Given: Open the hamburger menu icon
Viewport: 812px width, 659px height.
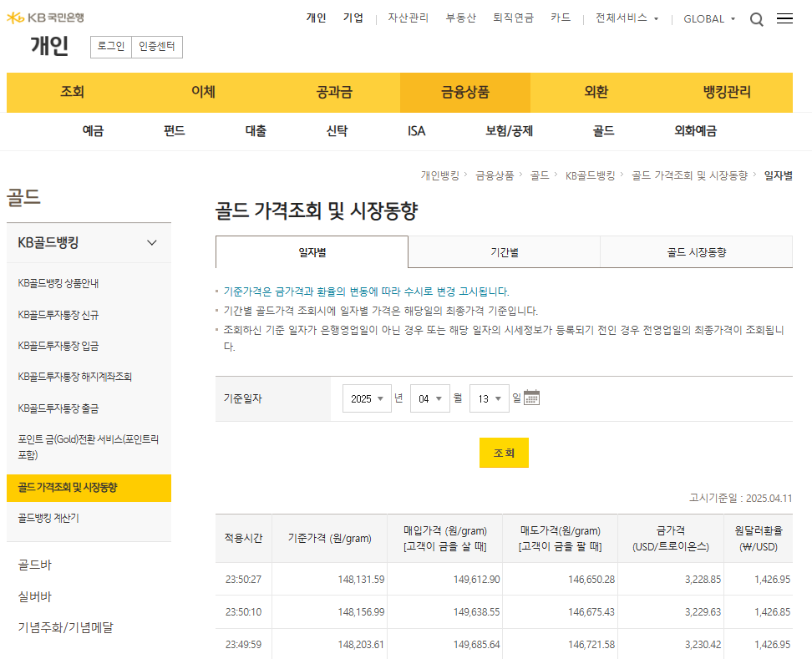Looking at the screenshot, I should point(784,18).
